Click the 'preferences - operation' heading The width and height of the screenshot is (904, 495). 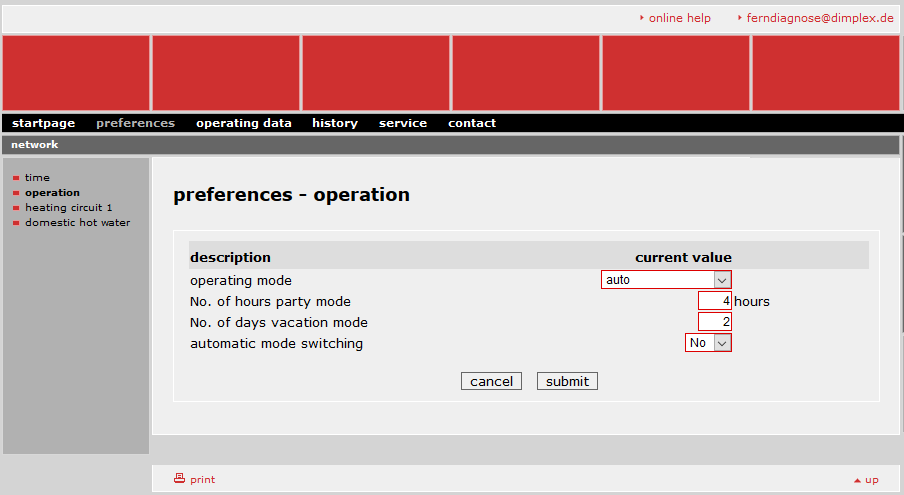291,195
